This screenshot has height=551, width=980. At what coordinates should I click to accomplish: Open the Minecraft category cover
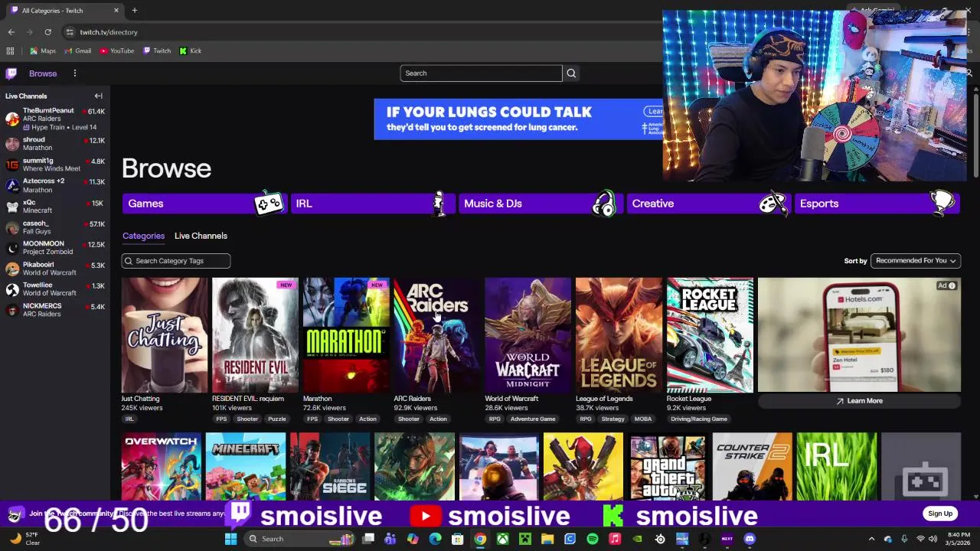245,467
